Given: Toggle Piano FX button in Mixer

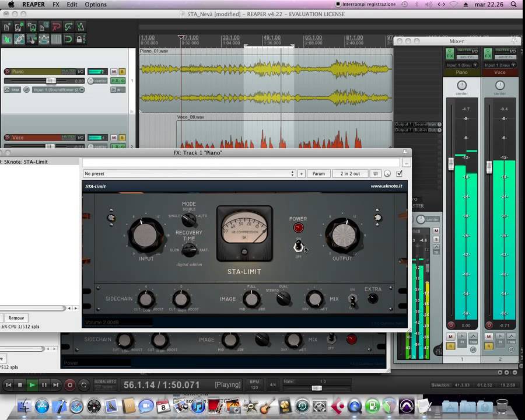Looking at the screenshot, I should [x=449, y=54].
